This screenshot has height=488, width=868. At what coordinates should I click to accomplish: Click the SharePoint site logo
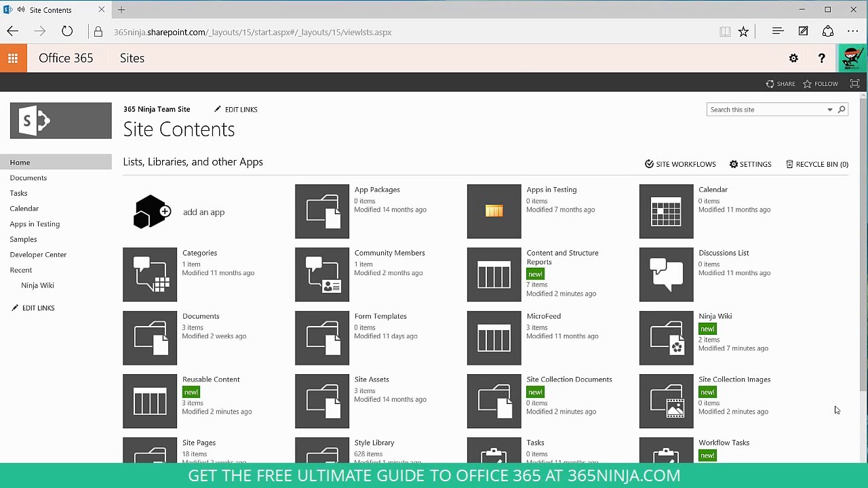click(x=61, y=121)
